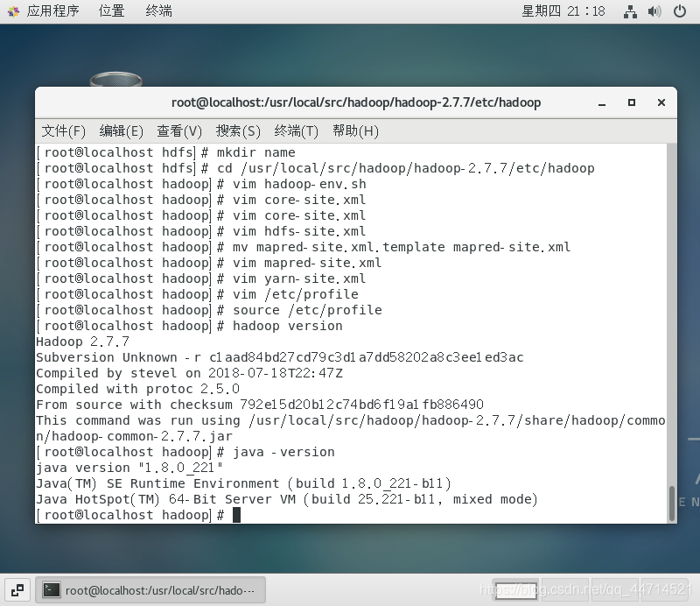Click the terminal vertical scrollbar thumb
Image resolution: width=700 pixels, height=606 pixels.
pos(671,504)
